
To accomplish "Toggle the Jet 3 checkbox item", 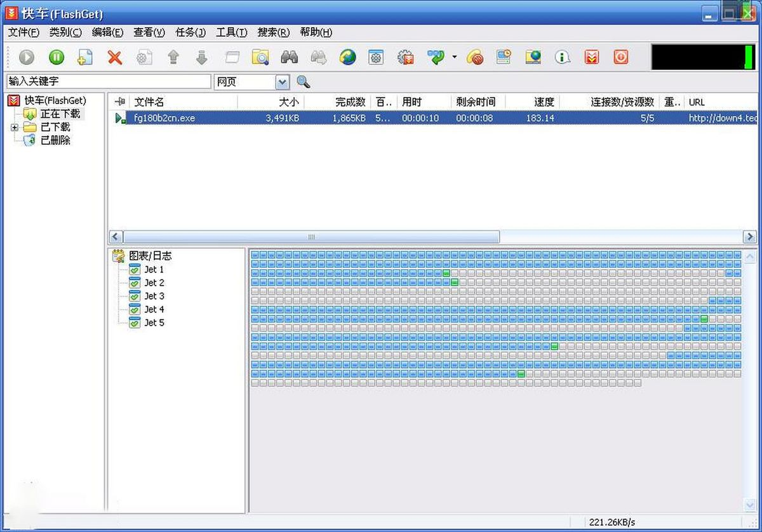I will [x=135, y=296].
